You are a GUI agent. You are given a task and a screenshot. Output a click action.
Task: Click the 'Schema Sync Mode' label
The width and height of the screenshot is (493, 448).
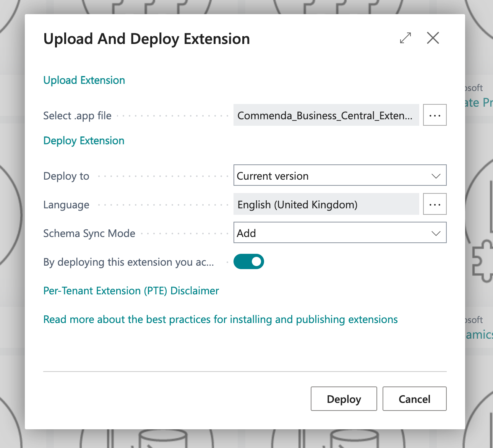tap(89, 234)
